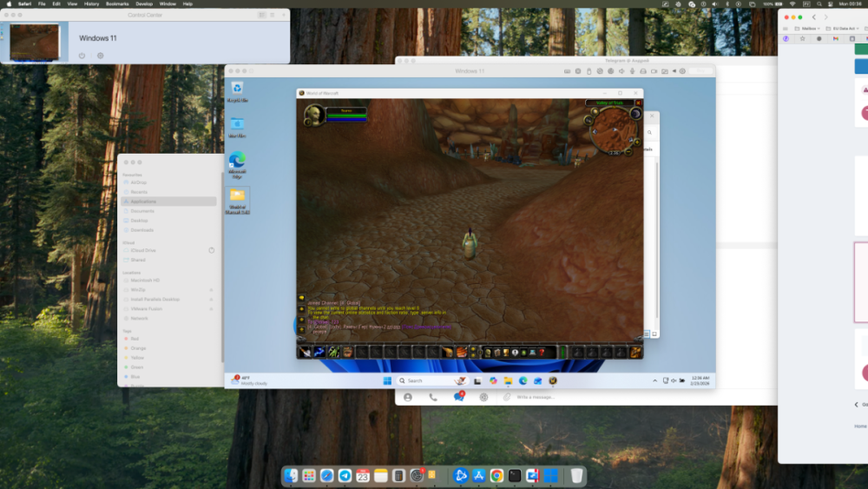Click the Windows Start button in taskbar

click(387, 380)
